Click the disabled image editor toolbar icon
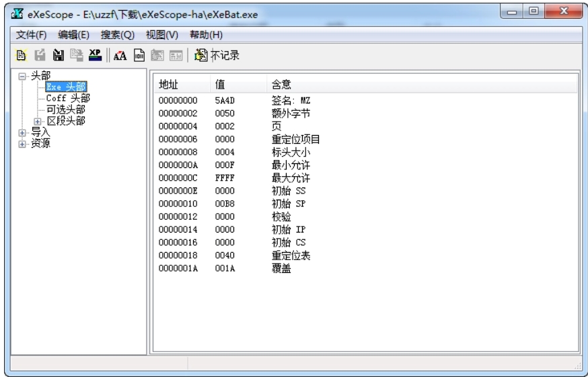This screenshot has width=588, height=377. 157,56
